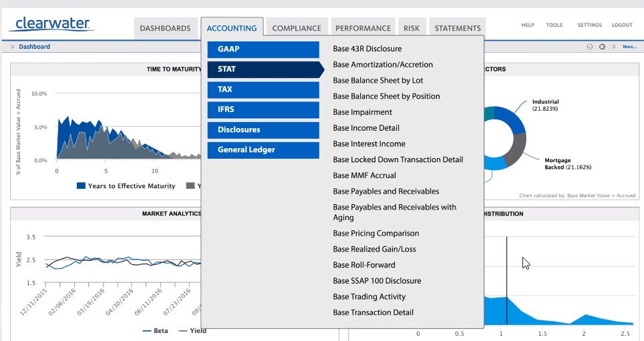This screenshot has width=644, height=341.
Task: Click the dark circular icon left of More
Action: (602, 47)
